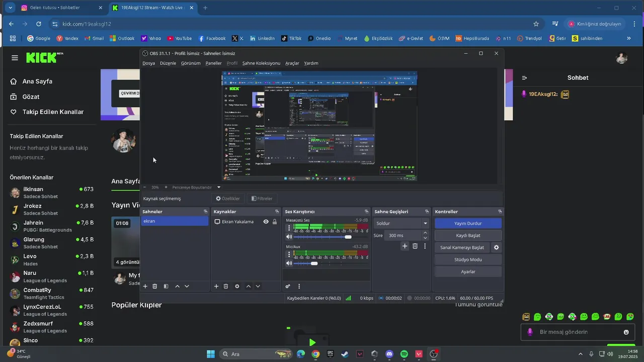The image size is (644, 362).
Task: Open scene filters icon in Sahneler panel
Action: click(166, 286)
